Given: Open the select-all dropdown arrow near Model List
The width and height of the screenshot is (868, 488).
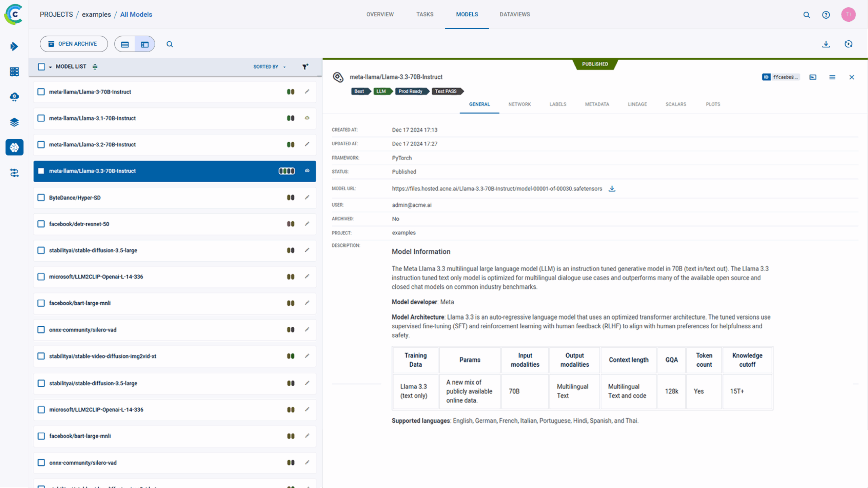Looking at the screenshot, I should pyautogui.click(x=50, y=67).
